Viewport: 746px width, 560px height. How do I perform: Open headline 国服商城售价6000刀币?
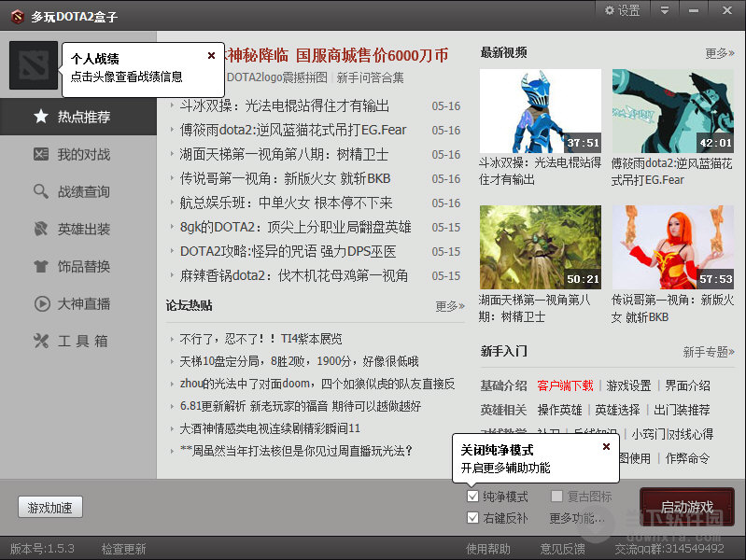(372, 55)
